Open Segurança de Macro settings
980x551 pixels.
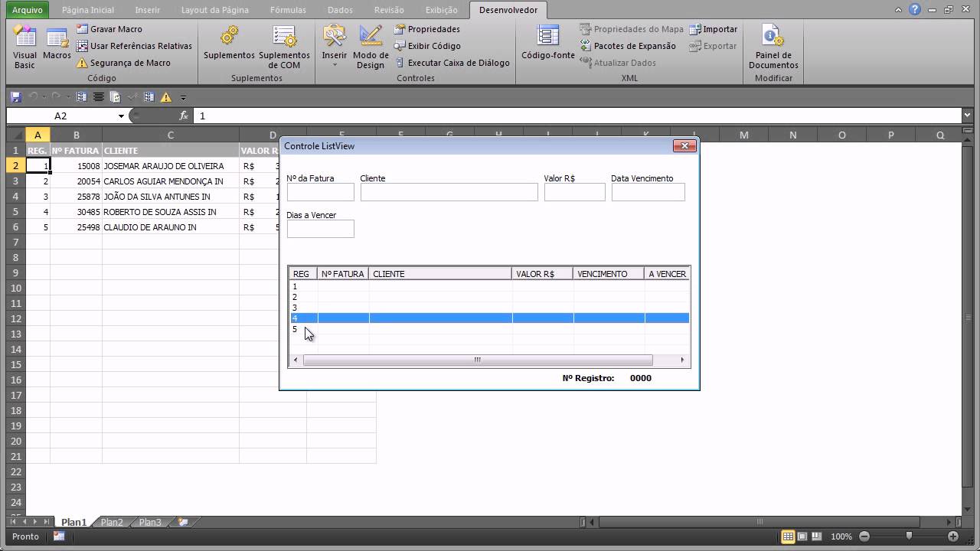tap(123, 63)
